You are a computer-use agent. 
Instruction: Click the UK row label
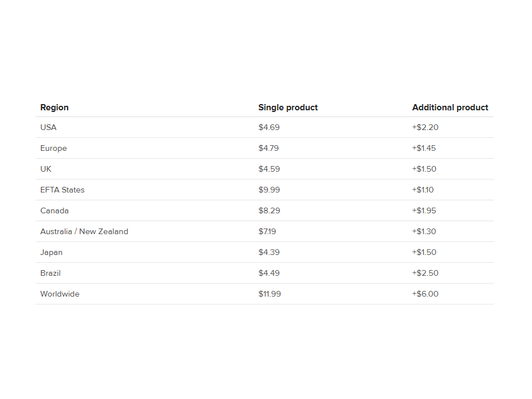[46, 169]
